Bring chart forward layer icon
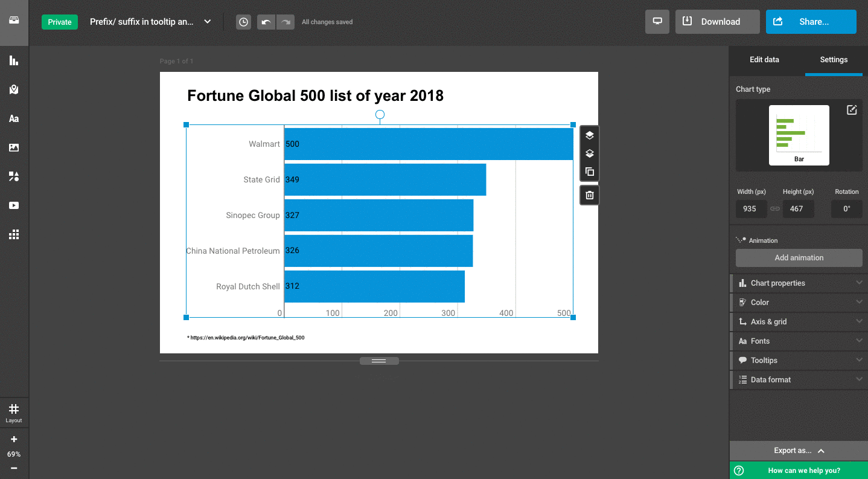Image resolution: width=868 pixels, height=479 pixels. click(x=590, y=135)
